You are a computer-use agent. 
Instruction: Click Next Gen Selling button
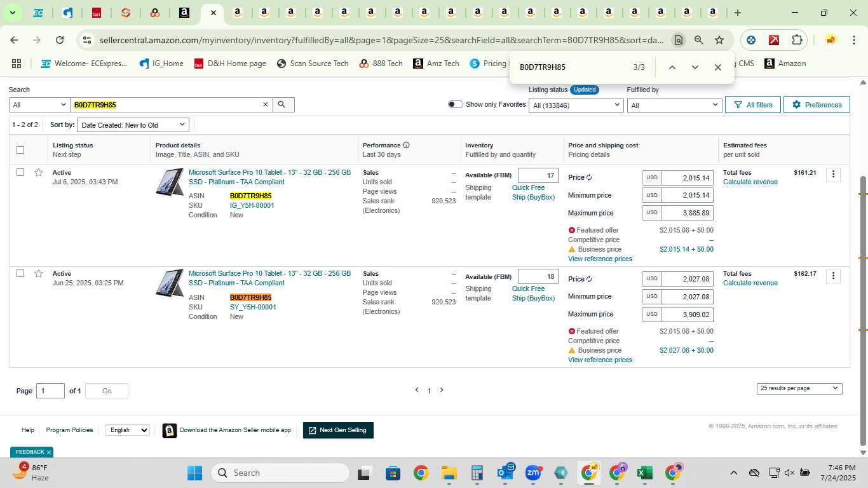click(x=338, y=430)
